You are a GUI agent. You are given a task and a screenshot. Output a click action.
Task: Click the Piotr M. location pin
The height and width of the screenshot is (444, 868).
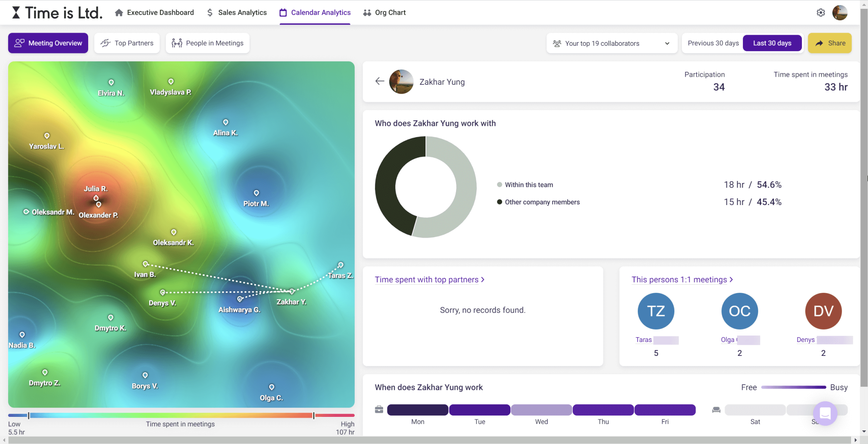(256, 193)
